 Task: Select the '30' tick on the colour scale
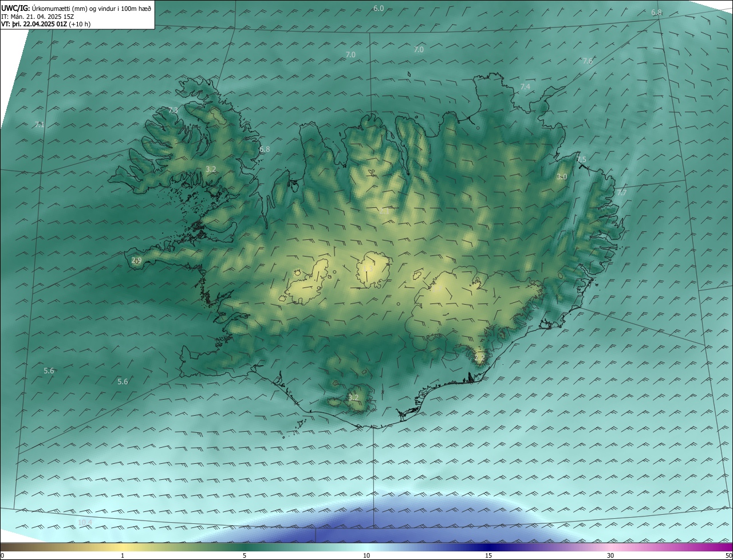point(610,555)
